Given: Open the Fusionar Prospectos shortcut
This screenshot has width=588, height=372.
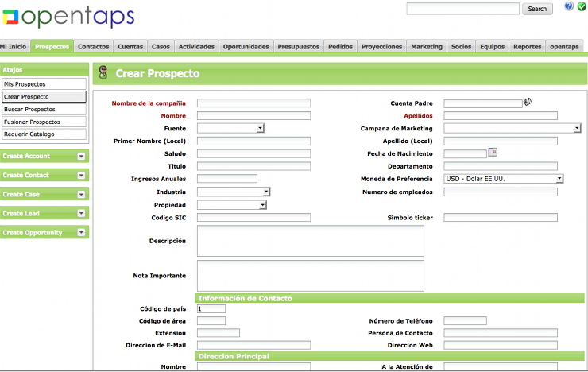Looking at the screenshot, I should pyautogui.click(x=44, y=122).
